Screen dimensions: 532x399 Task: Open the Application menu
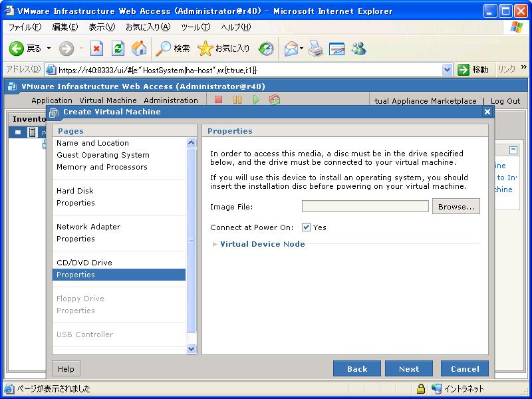[x=52, y=100]
